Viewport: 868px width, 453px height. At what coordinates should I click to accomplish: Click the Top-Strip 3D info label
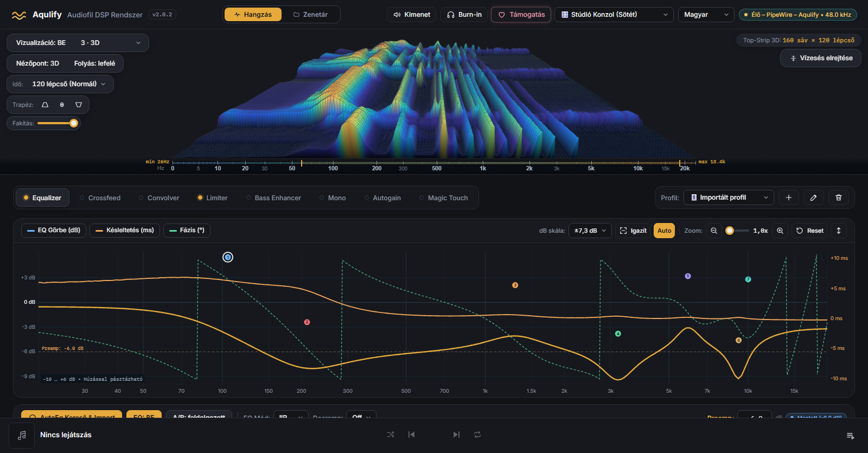[x=799, y=40]
